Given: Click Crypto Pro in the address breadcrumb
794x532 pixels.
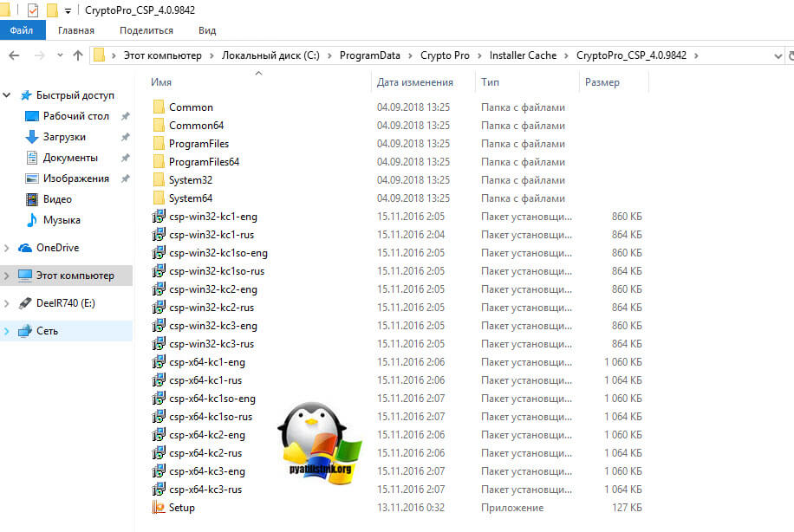Looking at the screenshot, I should pyautogui.click(x=445, y=55).
